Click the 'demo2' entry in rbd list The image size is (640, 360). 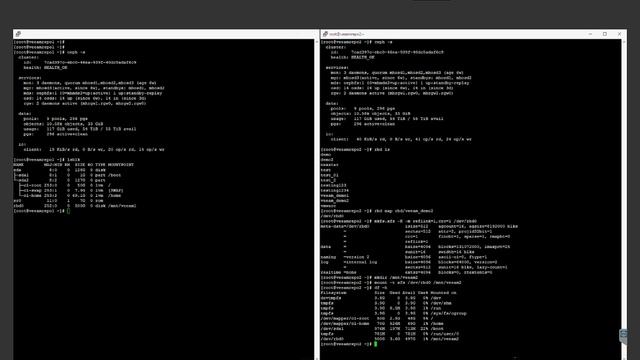click(327, 160)
